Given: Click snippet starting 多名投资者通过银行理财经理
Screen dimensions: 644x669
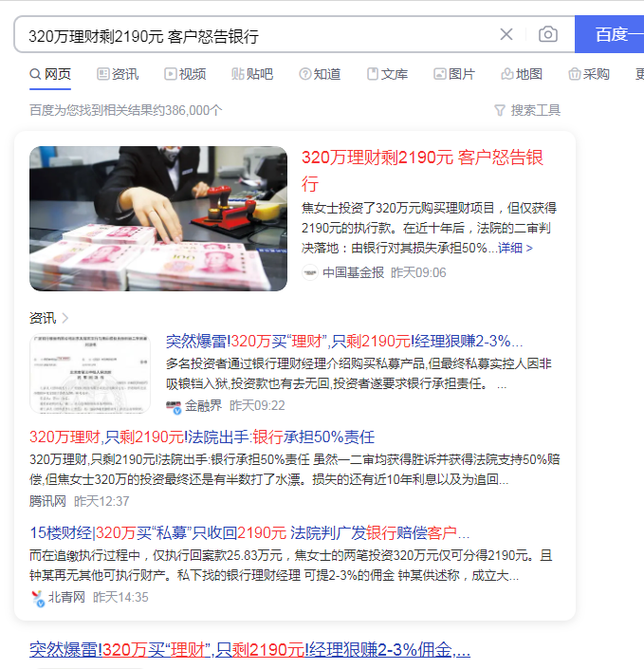Looking at the screenshot, I should (x=359, y=374).
